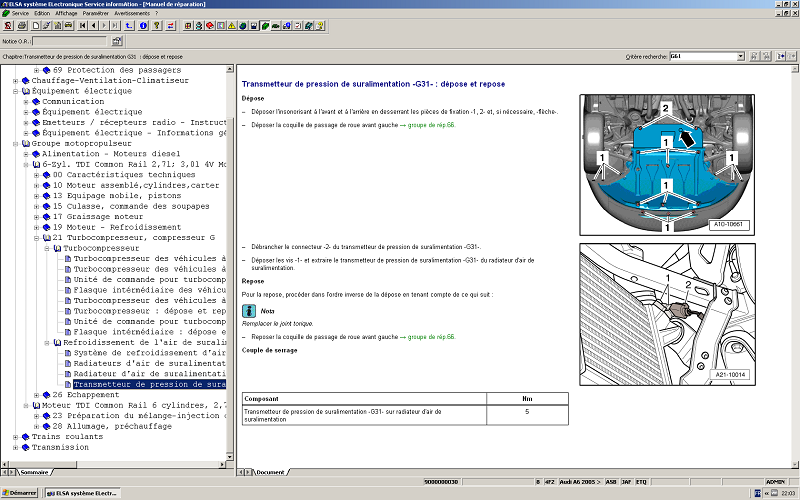Click tree panel vertical scrollbar down arrow

(230, 457)
